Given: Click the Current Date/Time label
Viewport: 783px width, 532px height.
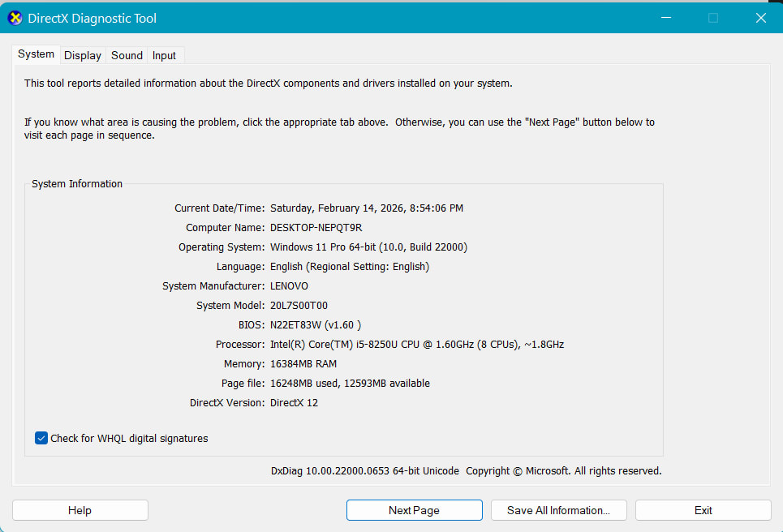Looking at the screenshot, I should pyautogui.click(x=219, y=208).
